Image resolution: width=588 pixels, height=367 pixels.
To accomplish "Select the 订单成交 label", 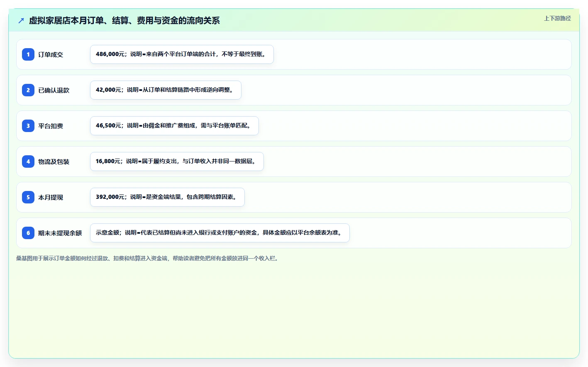I will (x=51, y=54).
